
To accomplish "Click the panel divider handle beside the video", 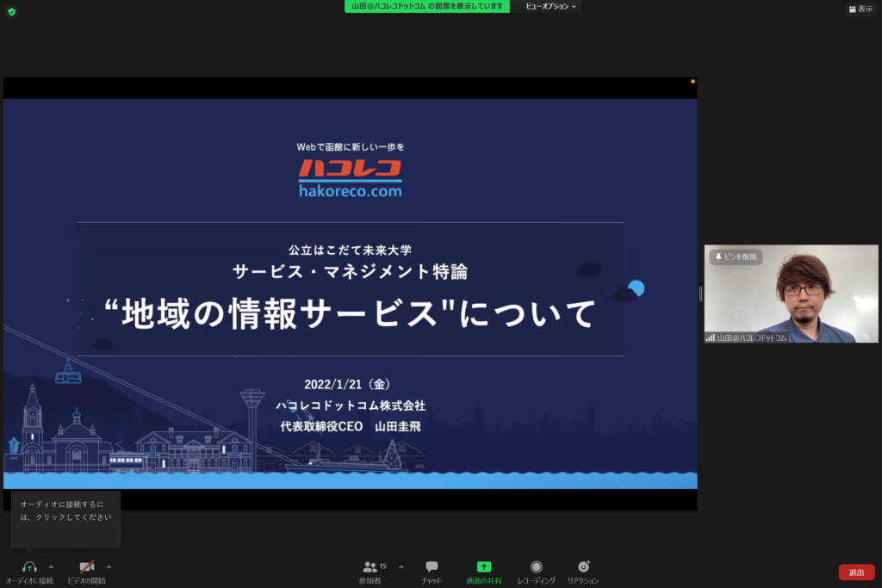I will 700,294.
